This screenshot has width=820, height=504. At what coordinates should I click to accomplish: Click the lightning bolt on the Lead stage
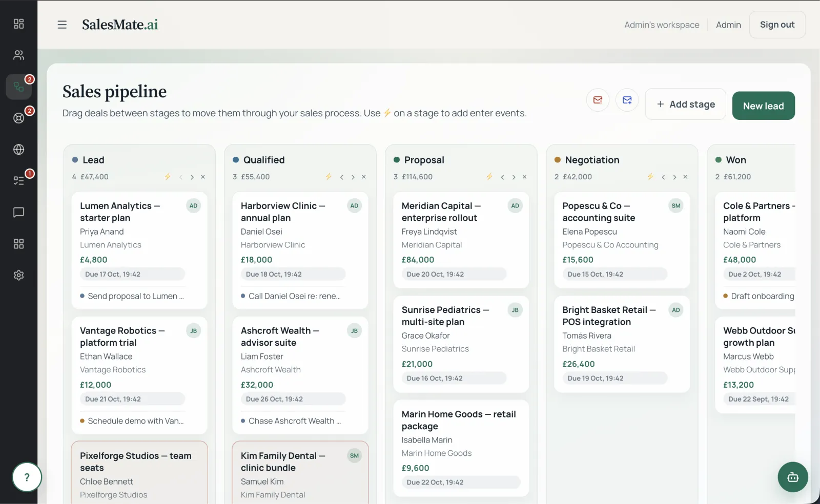(168, 177)
